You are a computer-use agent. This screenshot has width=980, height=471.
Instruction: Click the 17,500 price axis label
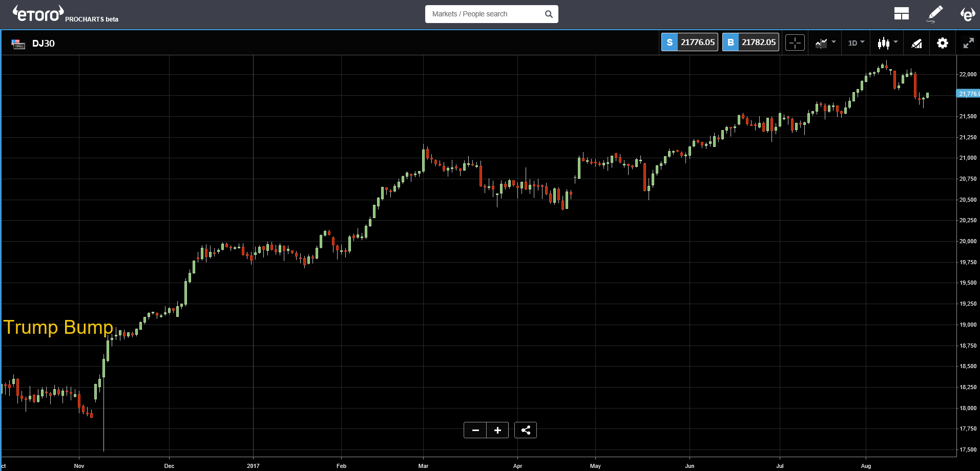click(968, 449)
